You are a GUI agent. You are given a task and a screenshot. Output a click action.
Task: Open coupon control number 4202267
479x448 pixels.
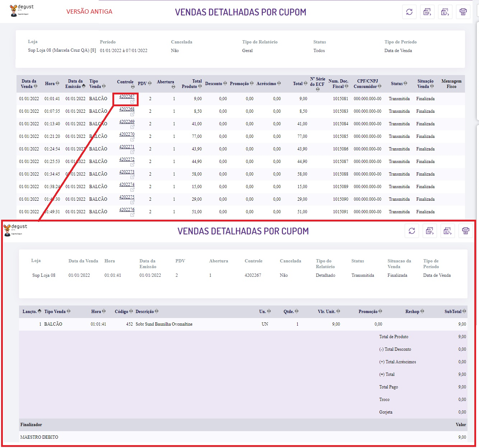point(127,97)
